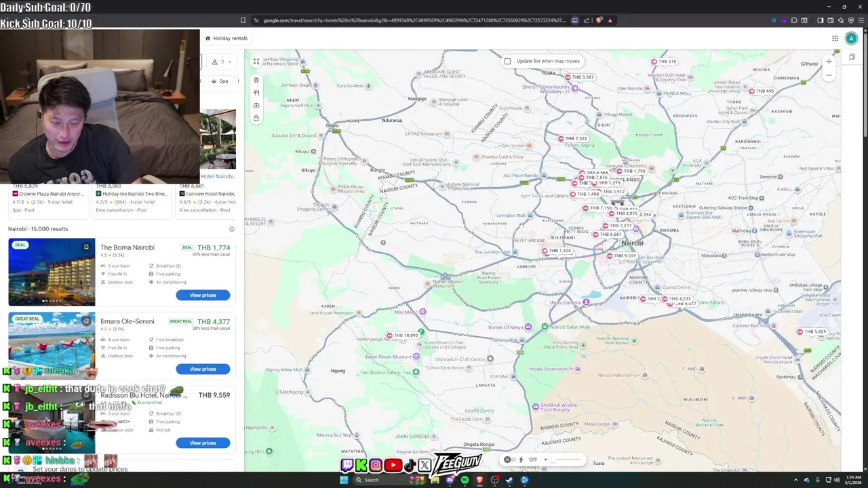Screen dimensions: 868x488
Task: Show restaurants layer with fork-knife icon
Action: (x=256, y=93)
